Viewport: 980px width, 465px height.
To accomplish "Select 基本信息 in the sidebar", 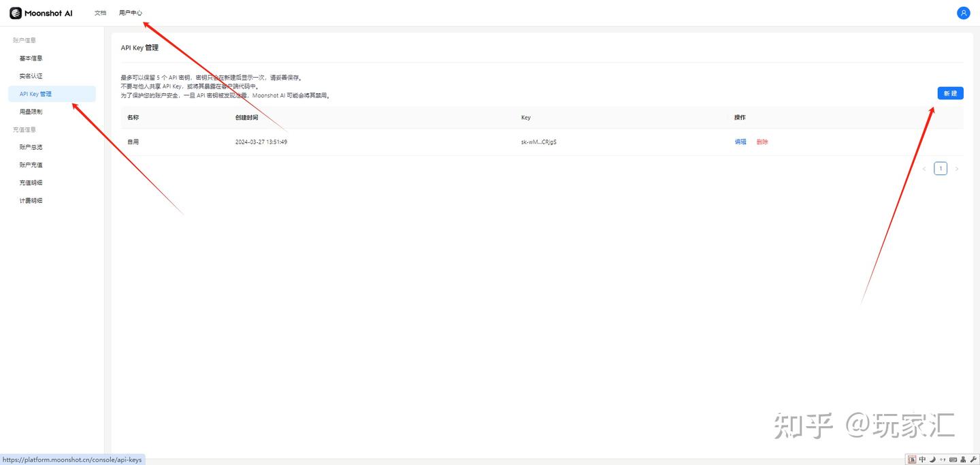I will tap(52, 59).
